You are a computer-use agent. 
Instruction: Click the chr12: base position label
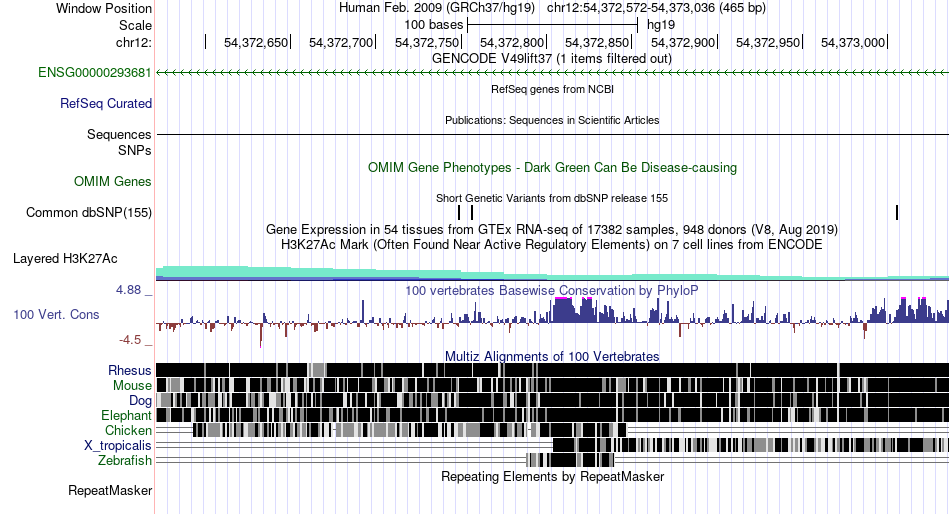point(134,42)
